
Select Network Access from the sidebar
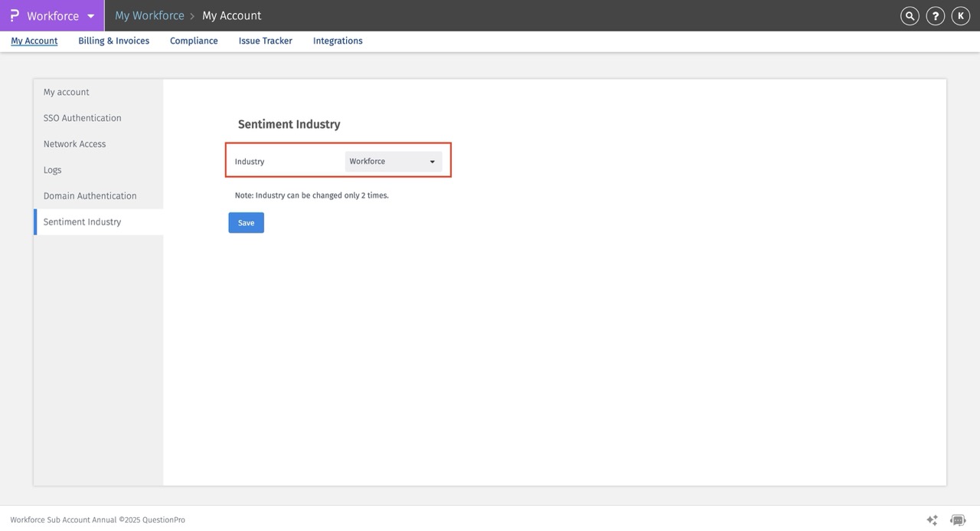click(74, 143)
